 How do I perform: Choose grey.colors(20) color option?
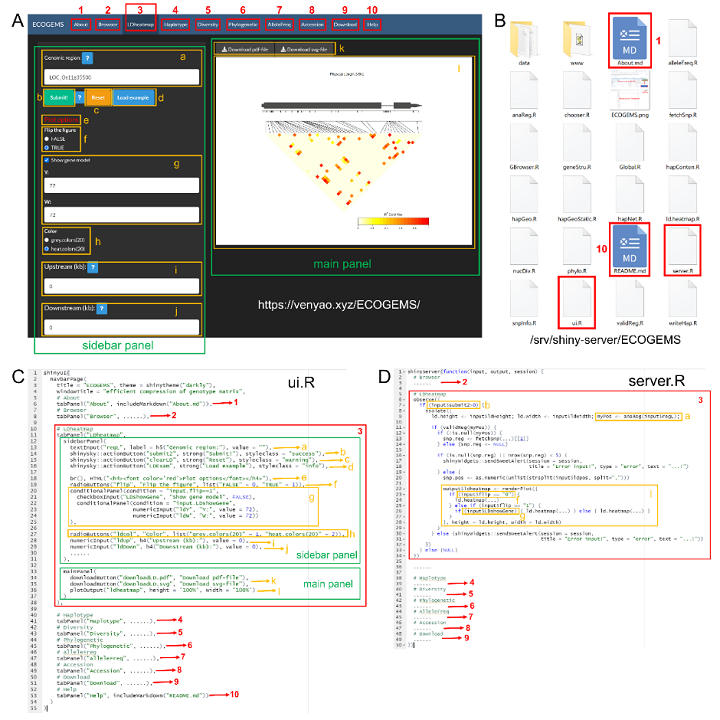[45, 239]
